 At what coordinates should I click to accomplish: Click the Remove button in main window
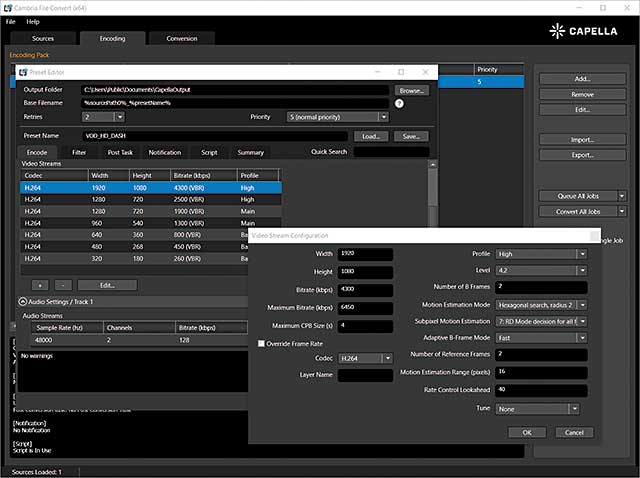pyautogui.click(x=582, y=94)
